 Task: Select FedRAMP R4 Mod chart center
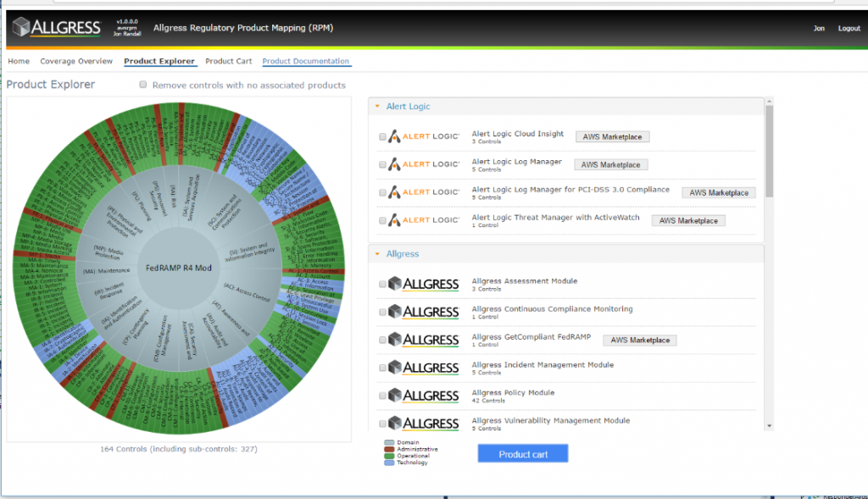[x=178, y=268]
